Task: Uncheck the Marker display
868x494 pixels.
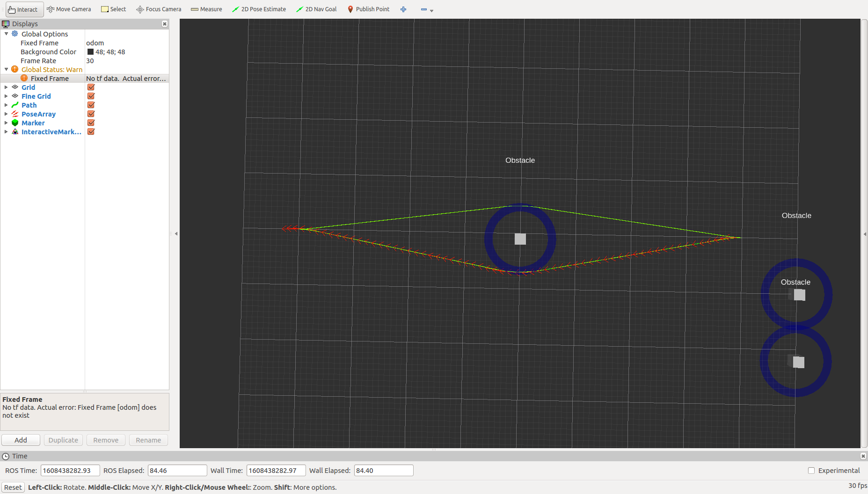Action: point(90,123)
